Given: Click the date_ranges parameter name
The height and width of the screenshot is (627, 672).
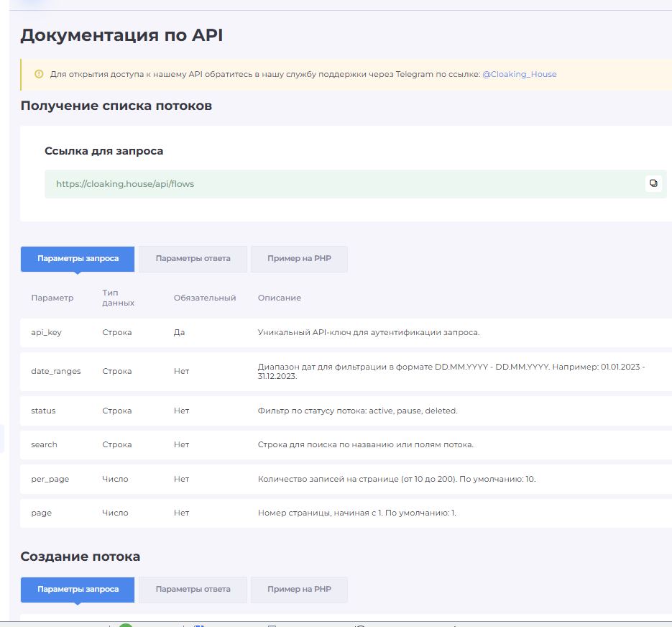Looking at the screenshot, I should tap(55, 371).
